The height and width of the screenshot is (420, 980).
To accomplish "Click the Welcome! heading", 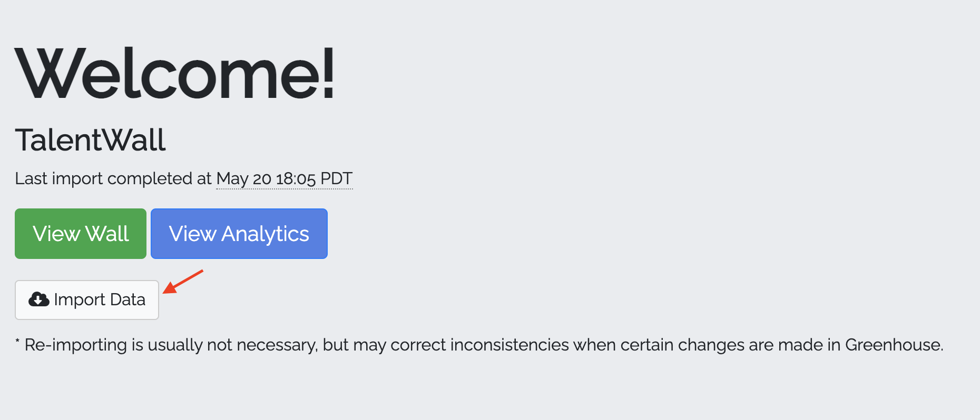I will (174, 74).
